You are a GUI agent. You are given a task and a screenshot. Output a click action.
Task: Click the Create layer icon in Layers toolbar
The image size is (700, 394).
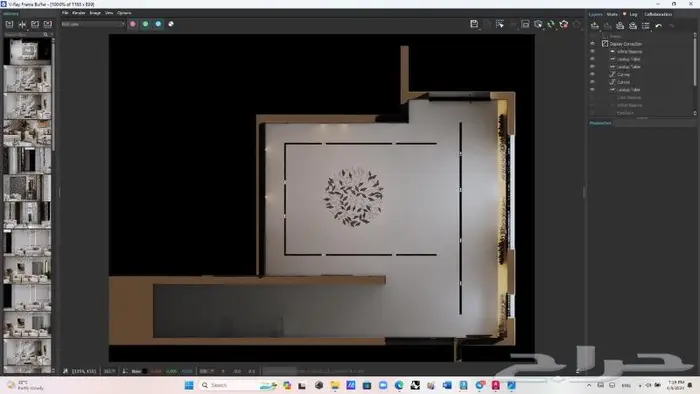[595, 25]
